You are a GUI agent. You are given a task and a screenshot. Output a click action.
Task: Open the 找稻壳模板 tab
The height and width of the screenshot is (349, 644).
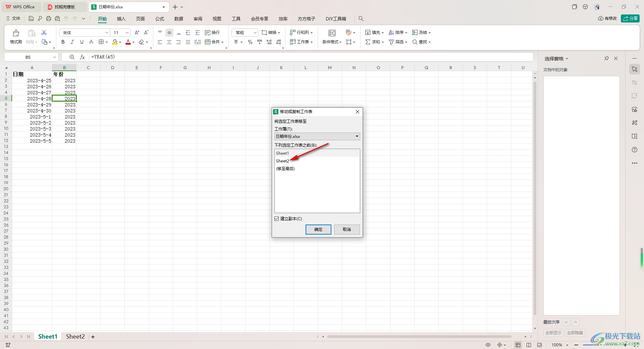click(64, 7)
